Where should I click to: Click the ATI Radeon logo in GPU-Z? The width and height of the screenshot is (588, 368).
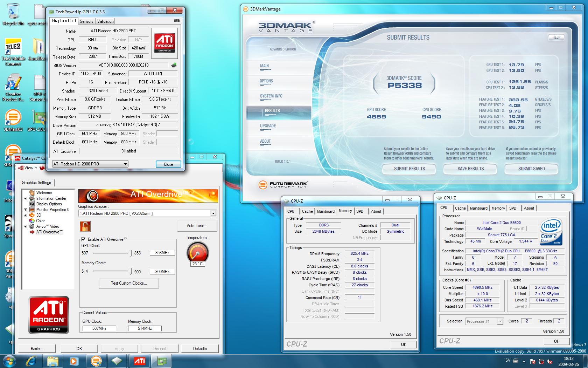coord(164,43)
